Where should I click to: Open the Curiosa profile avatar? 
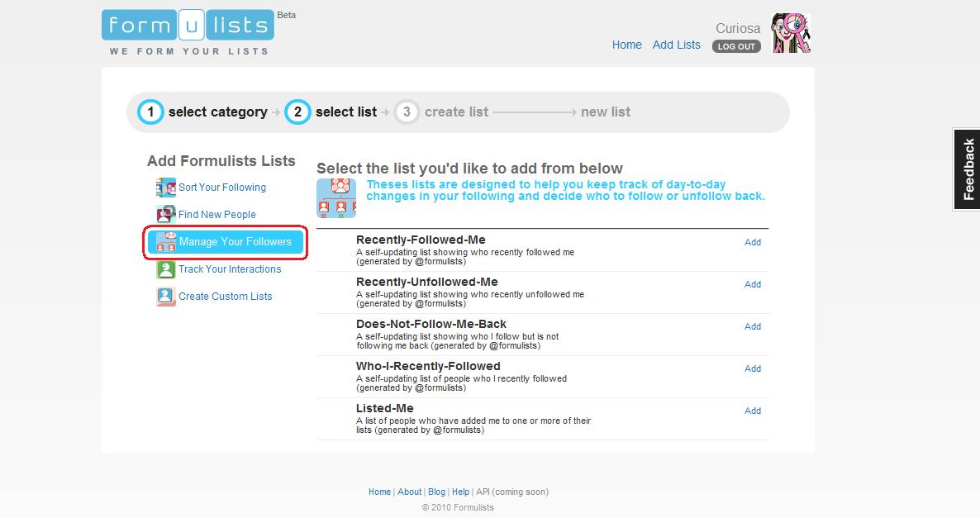pos(791,34)
